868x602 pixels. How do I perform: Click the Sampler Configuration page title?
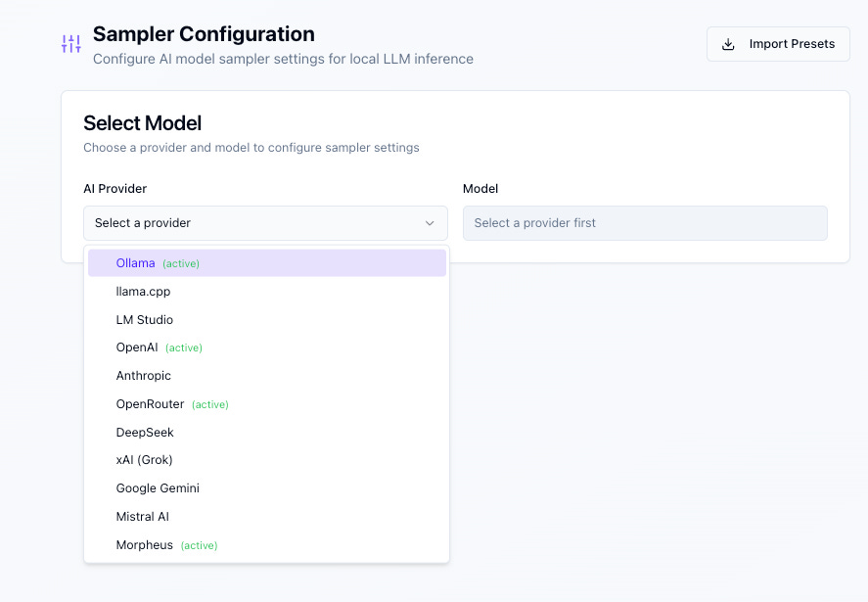pyautogui.click(x=204, y=35)
